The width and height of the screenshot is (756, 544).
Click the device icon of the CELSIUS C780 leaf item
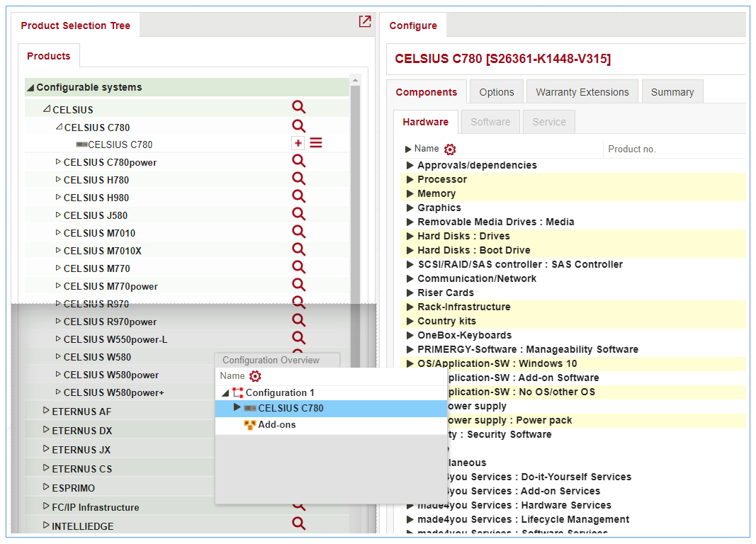(81, 144)
